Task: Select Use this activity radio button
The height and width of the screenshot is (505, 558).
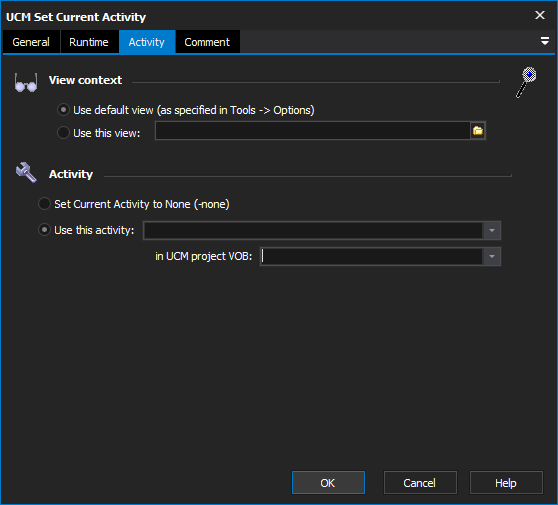Action: pyautogui.click(x=44, y=230)
